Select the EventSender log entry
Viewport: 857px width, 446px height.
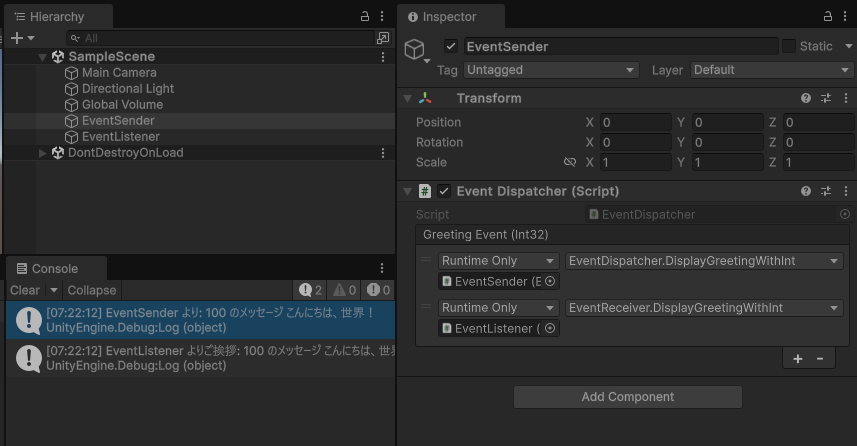click(x=201, y=320)
